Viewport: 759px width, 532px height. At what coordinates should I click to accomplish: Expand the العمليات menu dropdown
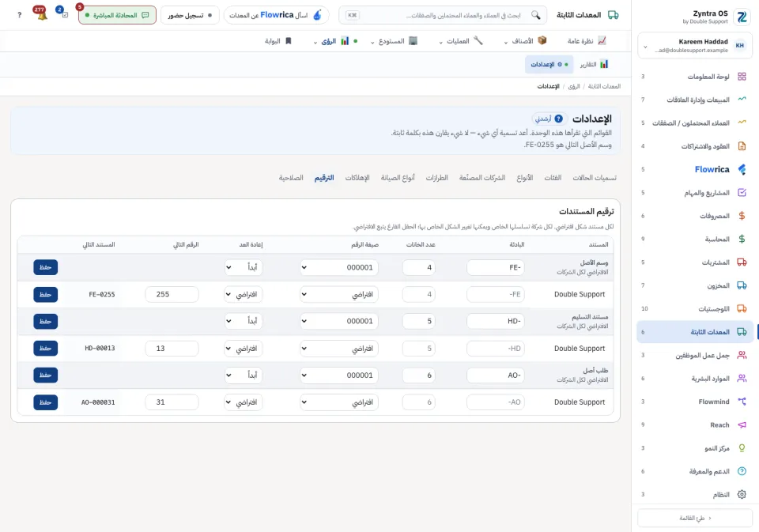click(x=460, y=41)
